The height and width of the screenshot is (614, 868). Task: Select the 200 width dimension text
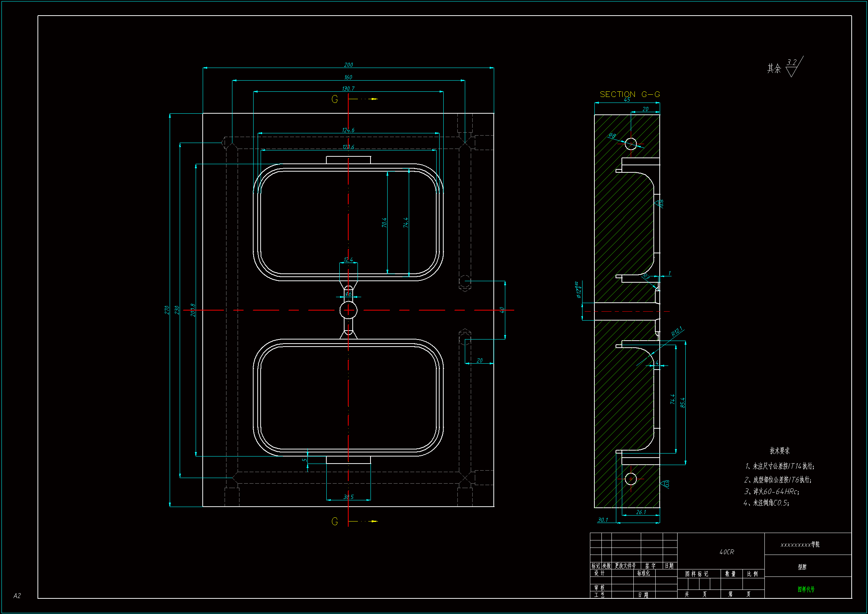tap(348, 65)
